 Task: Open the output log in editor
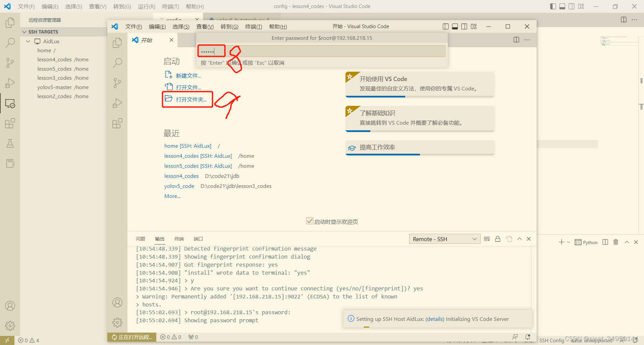(x=509, y=239)
